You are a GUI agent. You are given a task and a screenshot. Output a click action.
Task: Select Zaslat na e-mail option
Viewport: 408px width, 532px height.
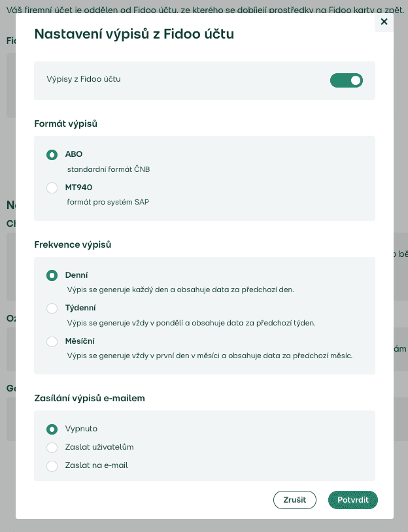point(52,466)
